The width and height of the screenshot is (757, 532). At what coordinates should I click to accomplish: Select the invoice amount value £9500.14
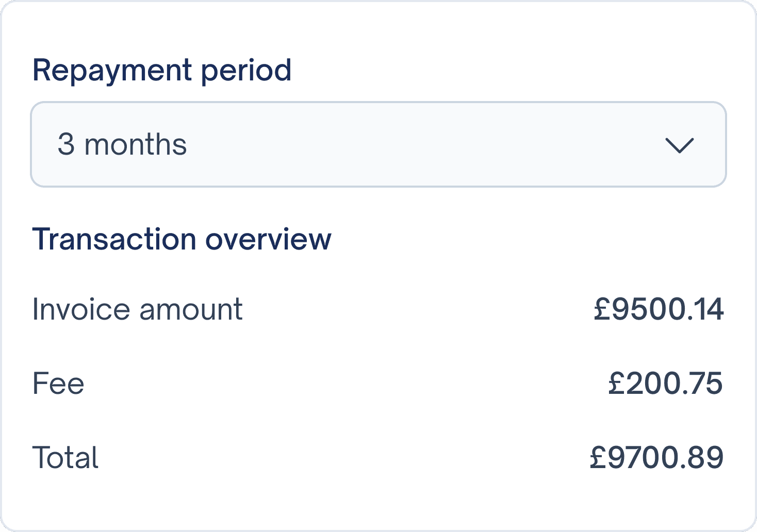pyautogui.click(x=659, y=309)
